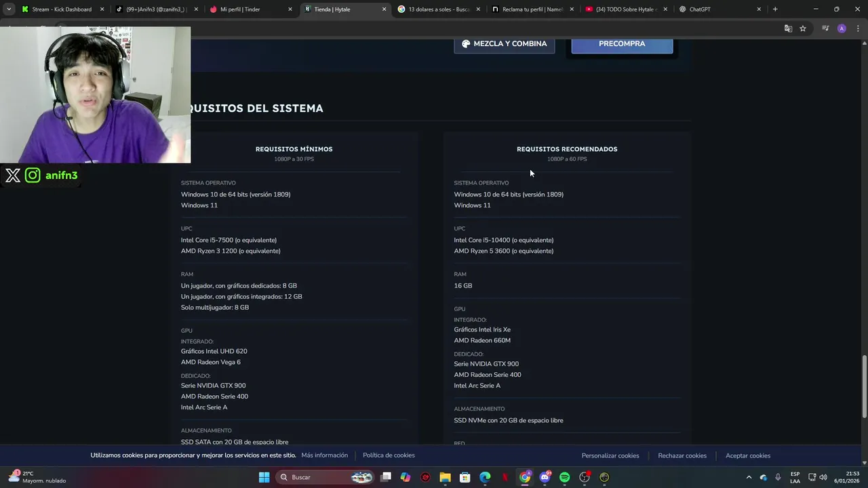Close the Stream - Kick Dashboard tab
This screenshot has height=488, width=868.
click(102, 9)
